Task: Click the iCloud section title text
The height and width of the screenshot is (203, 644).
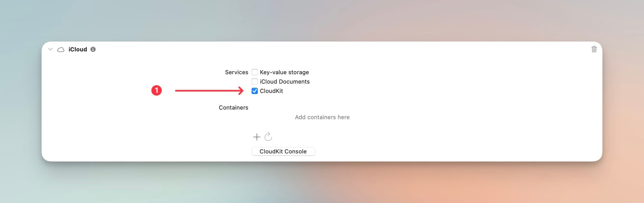Action: 78,49
